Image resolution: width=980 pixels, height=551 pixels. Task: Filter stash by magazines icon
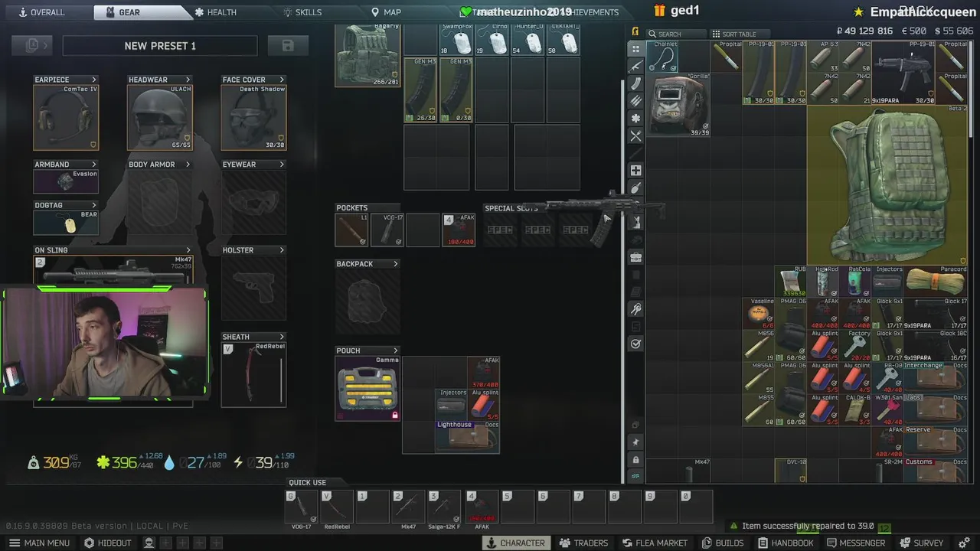635,83
